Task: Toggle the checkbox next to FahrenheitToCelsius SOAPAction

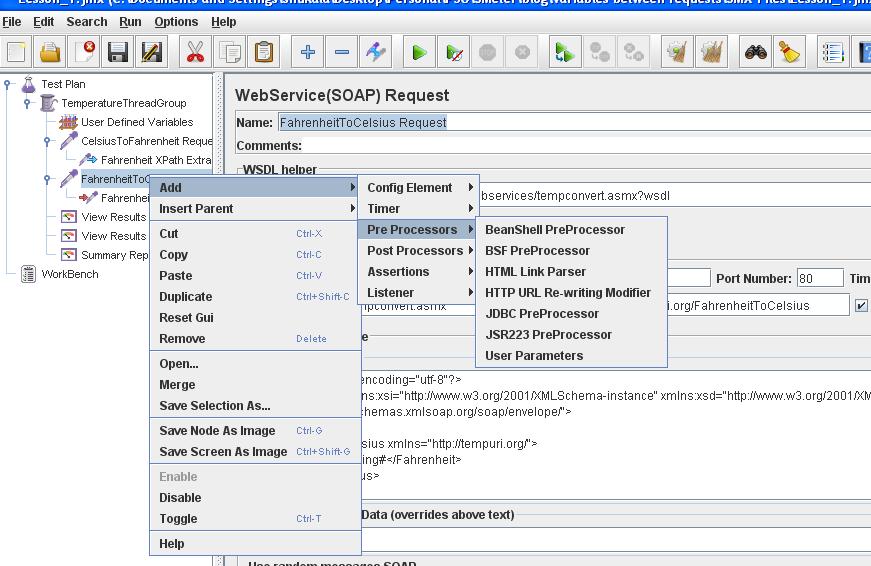Action: tap(861, 305)
